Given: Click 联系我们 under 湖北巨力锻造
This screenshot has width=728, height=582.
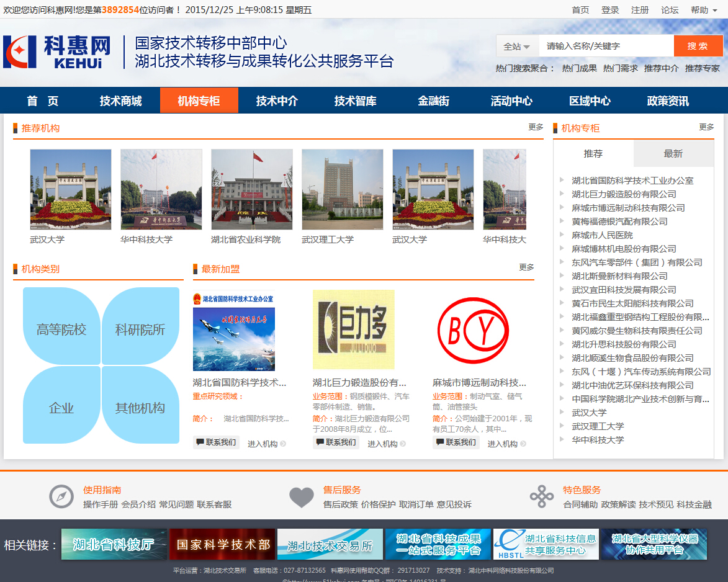Looking at the screenshot, I should click(336, 442).
